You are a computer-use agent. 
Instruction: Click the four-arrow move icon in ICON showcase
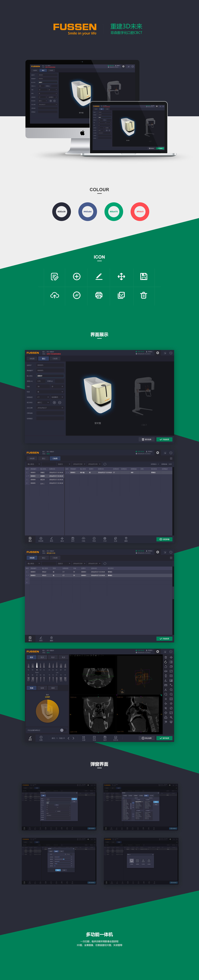pos(121,277)
